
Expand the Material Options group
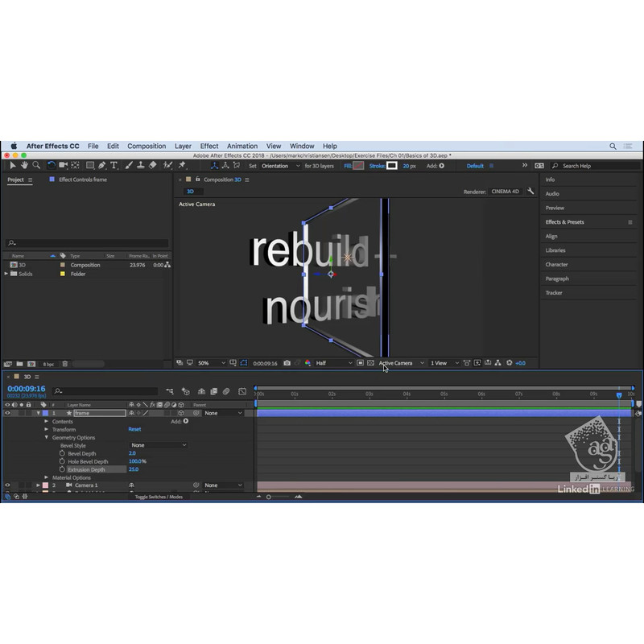[47, 477]
